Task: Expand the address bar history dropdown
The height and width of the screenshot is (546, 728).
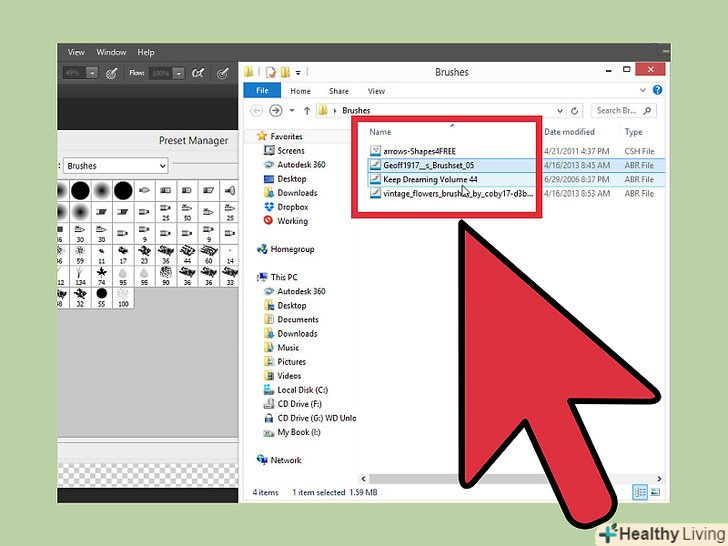Action: tap(560, 111)
